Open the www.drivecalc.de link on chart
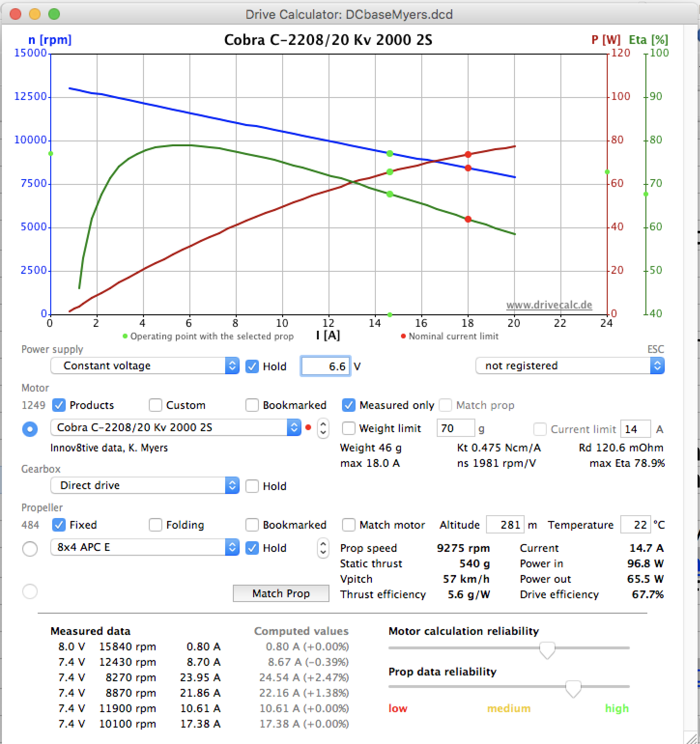This screenshot has width=700, height=744. coord(549,305)
